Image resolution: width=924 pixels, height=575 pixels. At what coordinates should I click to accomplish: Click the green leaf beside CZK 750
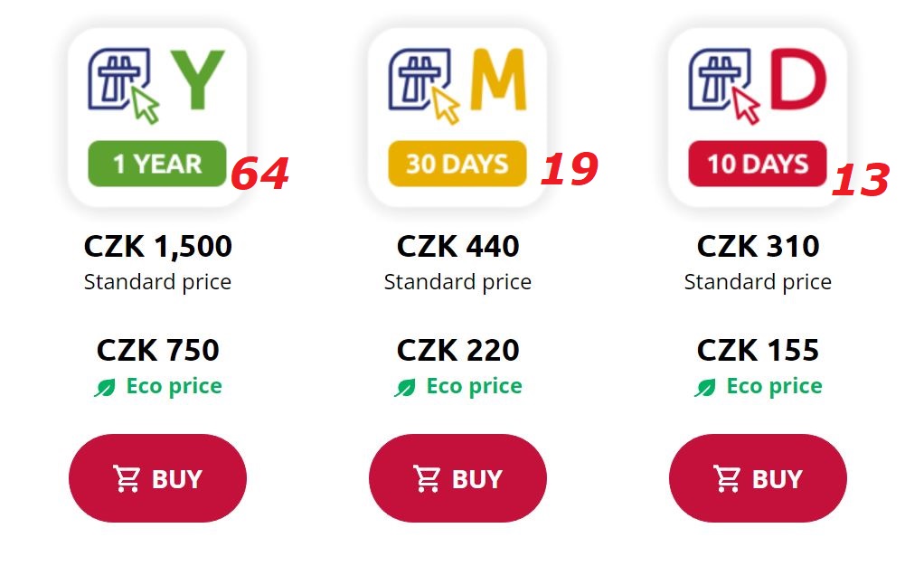pos(105,388)
